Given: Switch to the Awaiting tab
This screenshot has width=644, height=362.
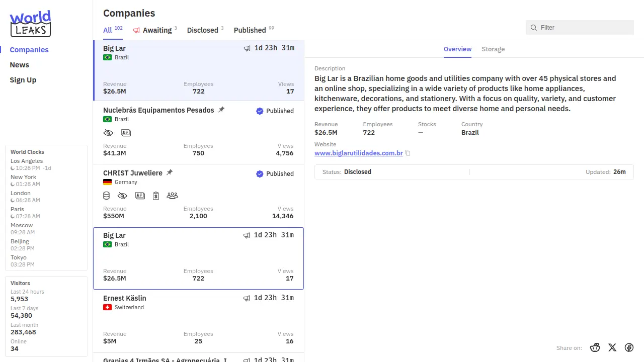Looking at the screenshot, I should [x=156, y=30].
